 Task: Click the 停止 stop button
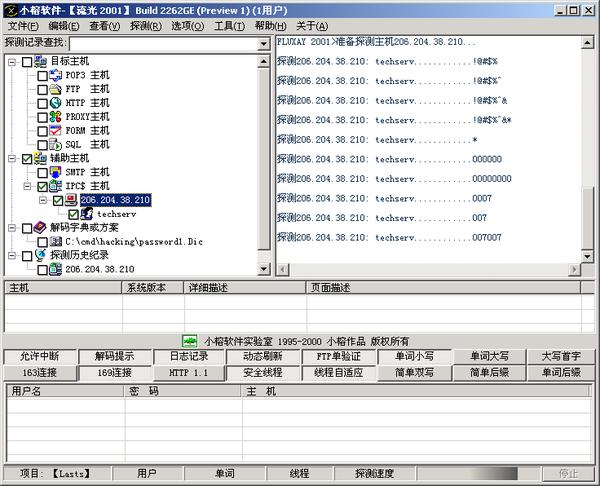[x=568, y=474]
